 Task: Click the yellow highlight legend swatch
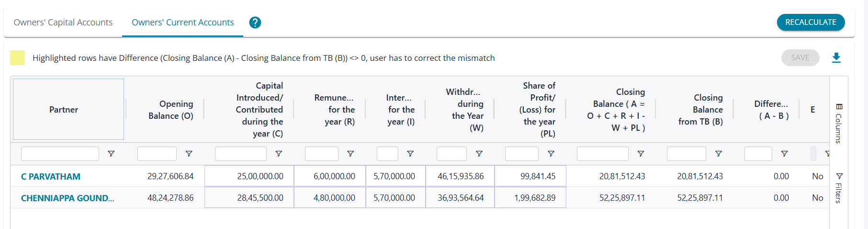tap(18, 58)
